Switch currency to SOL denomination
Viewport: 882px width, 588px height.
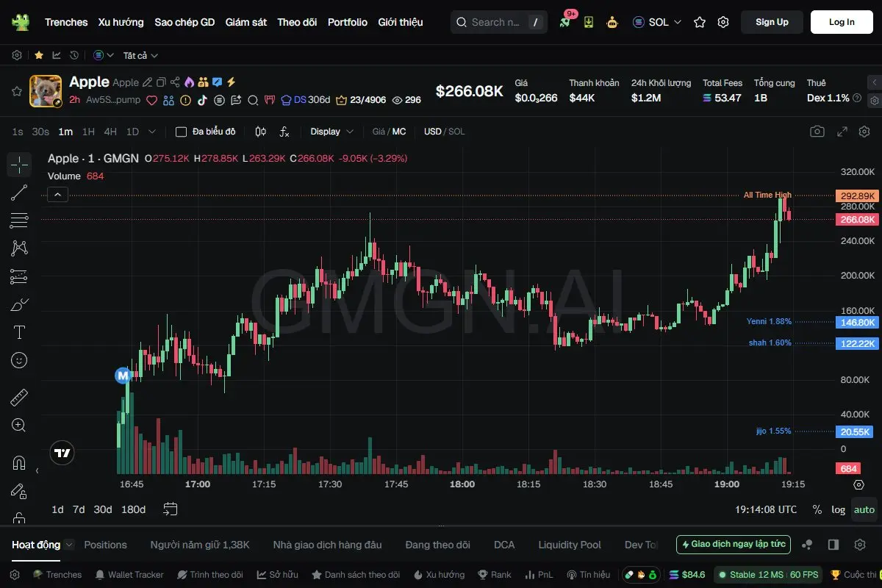pos(457,132)
